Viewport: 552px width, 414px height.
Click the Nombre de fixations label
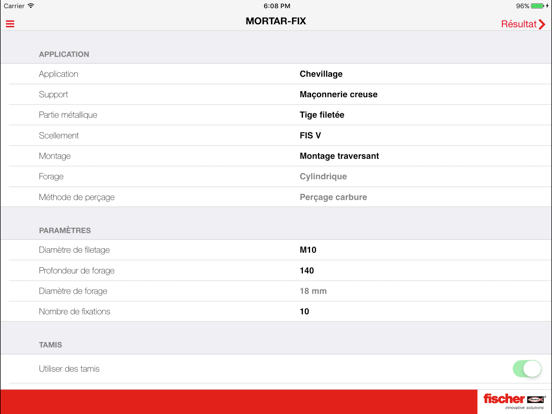[x=74, y=312]
